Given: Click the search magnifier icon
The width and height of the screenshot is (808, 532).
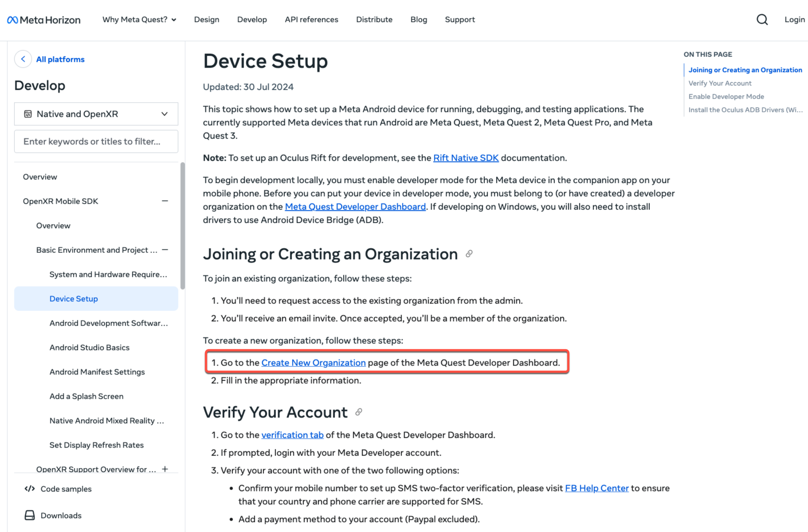Looking at the screenshot, I should [762, 19].
